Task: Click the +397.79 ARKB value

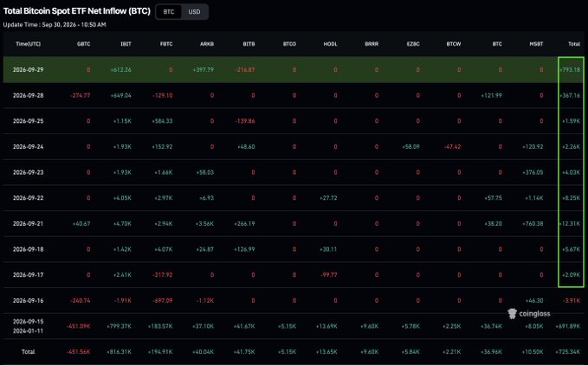Action: (204, 70)
